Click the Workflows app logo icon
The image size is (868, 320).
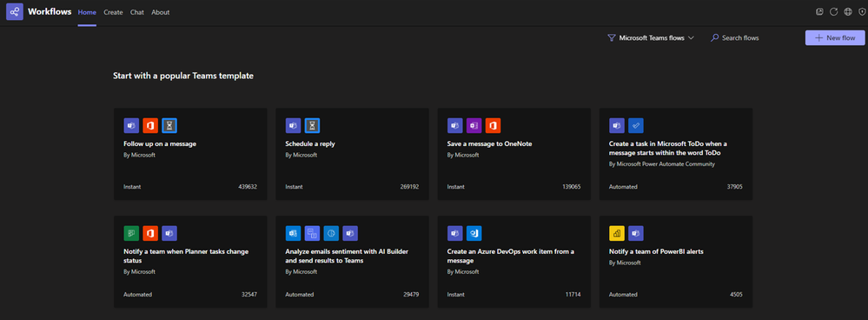pos(15,11)
